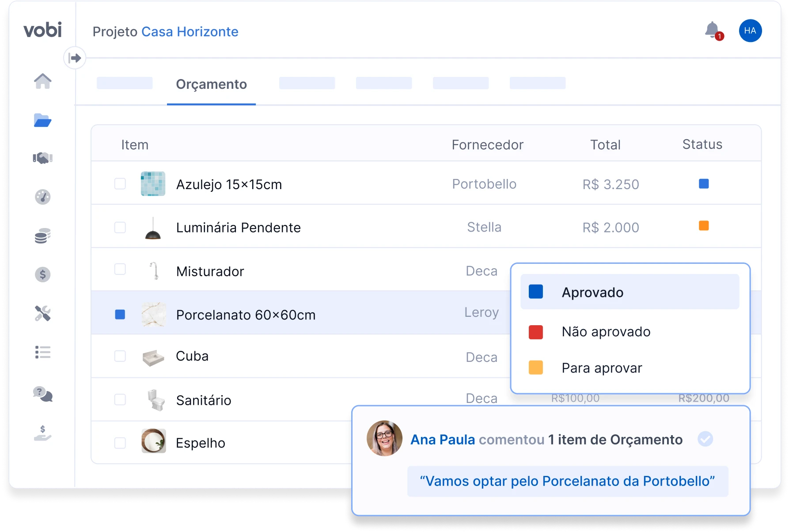
Task: Open the home icon in the sidebar
Action: [x=42, y=81]
